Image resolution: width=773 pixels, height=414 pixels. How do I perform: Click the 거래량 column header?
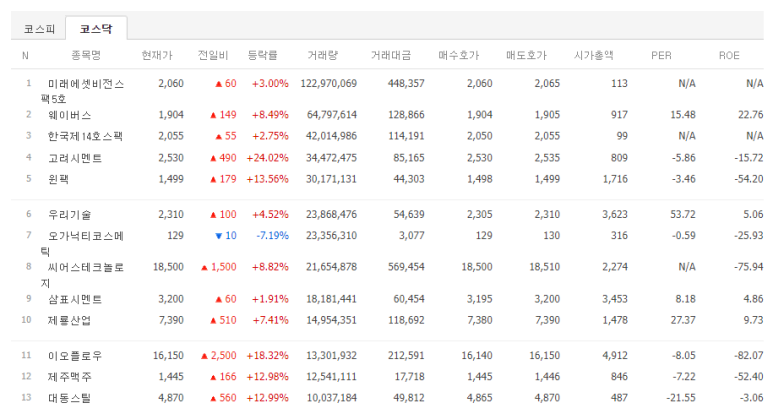tap(323, 55)
